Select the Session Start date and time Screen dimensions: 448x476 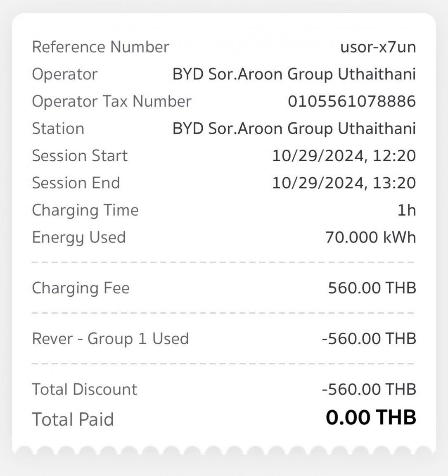(x=344, y=156)
